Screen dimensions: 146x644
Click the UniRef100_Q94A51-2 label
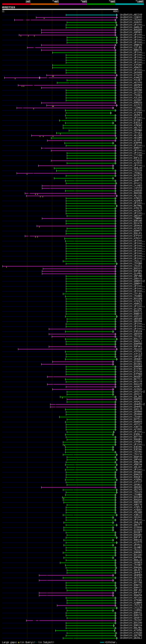132,405
